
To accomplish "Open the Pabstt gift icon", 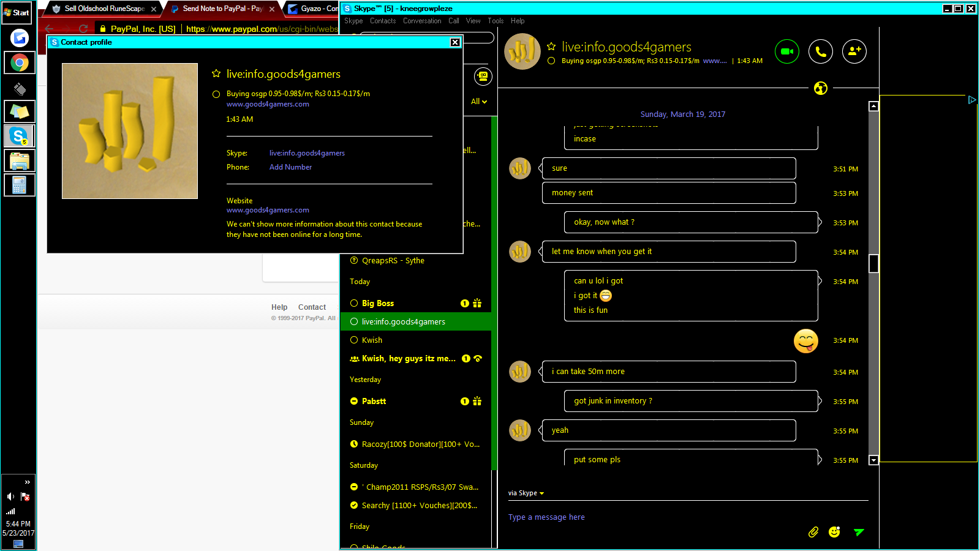I will tap(477, 401).
